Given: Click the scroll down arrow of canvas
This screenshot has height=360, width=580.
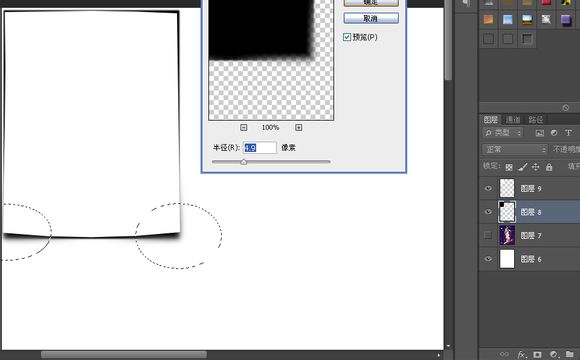Looking at the screenshot, I should click(x=448, y=346).
